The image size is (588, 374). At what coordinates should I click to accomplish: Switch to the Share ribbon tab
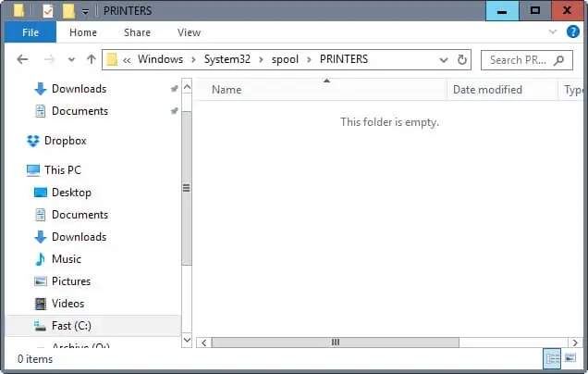[x=137, y=32]
